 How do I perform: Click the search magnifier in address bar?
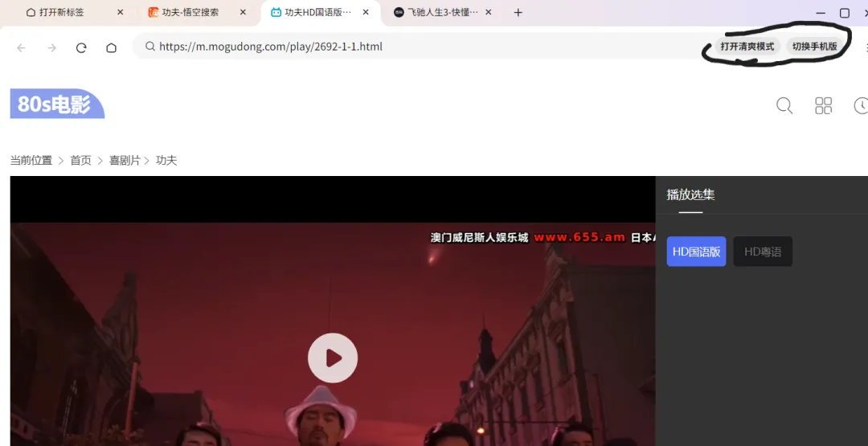150,47
